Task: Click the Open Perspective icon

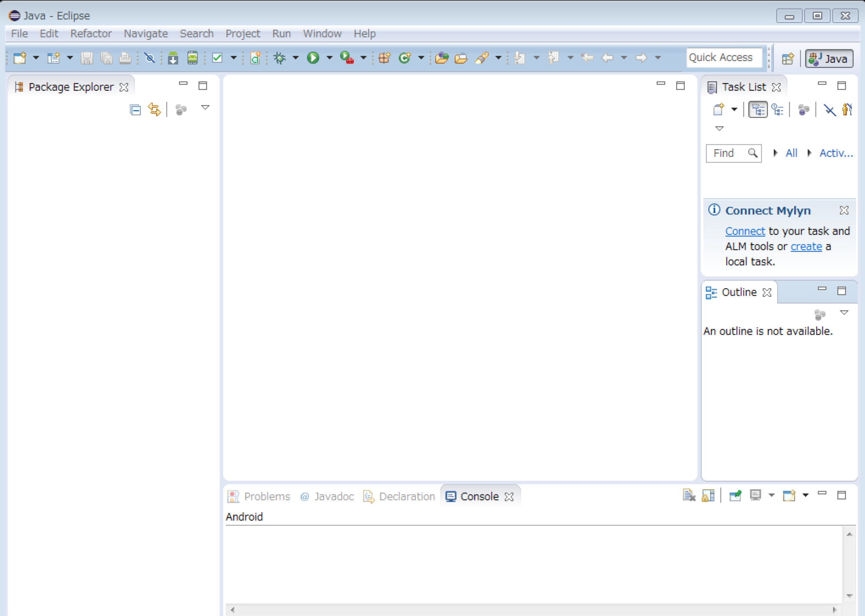Action: (788, 59)
